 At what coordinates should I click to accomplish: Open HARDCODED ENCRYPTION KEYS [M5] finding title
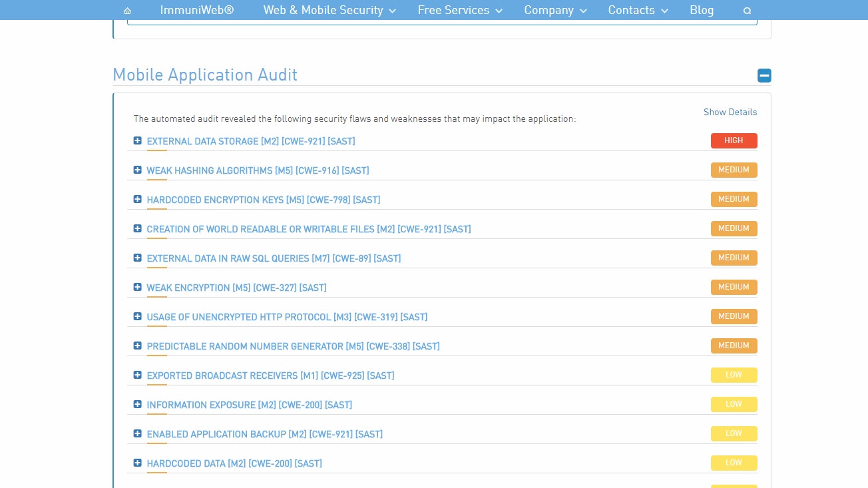coord(264,200)
